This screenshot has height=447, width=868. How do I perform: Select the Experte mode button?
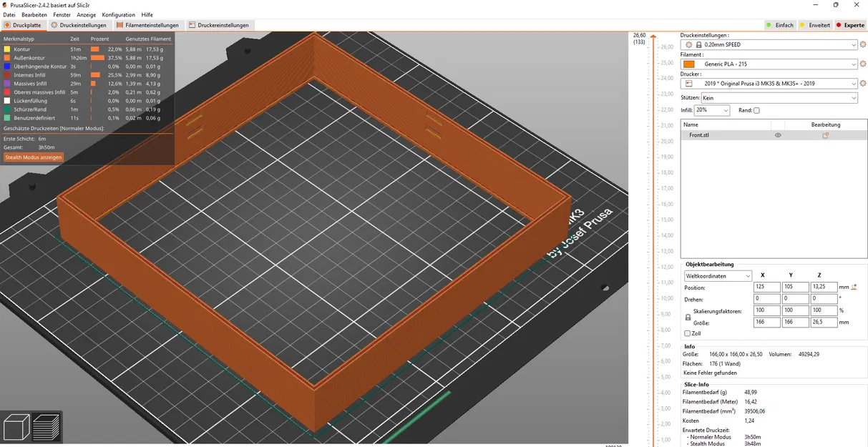(x=850, y=24)
